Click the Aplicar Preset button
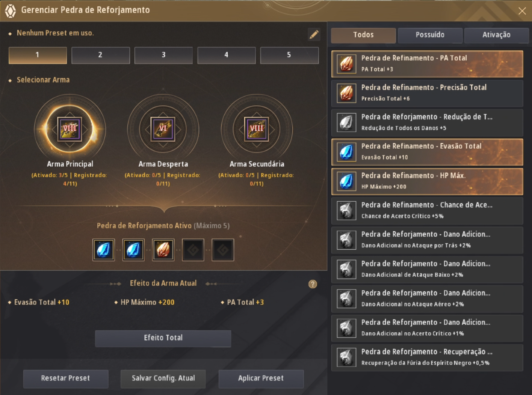Viewport: 532px width, 395px height. point(261,378)
